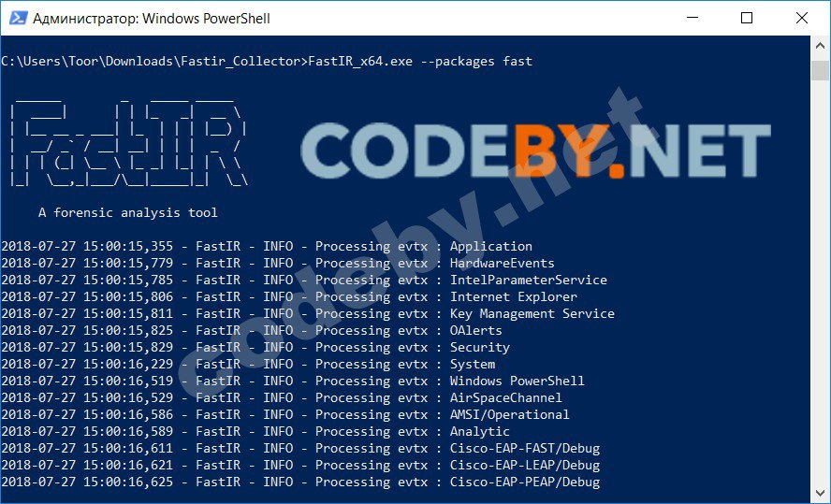Click the log line ending 'Analytic'

(255, 432)
